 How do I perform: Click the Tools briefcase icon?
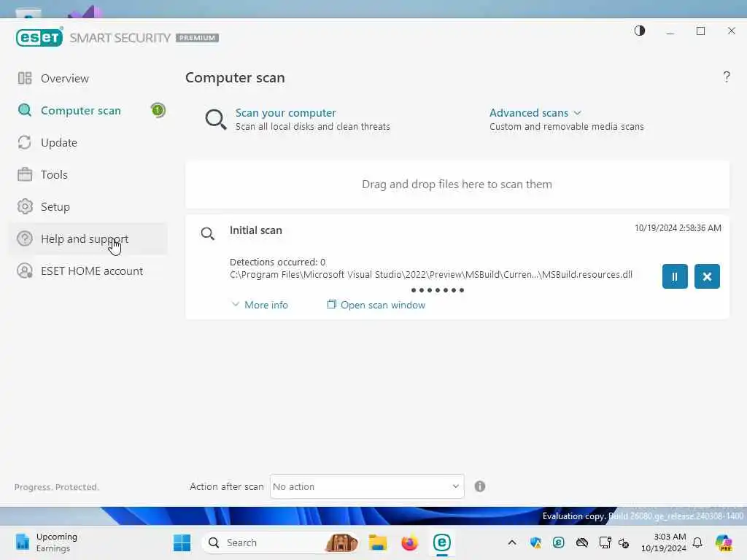[25, 174]
